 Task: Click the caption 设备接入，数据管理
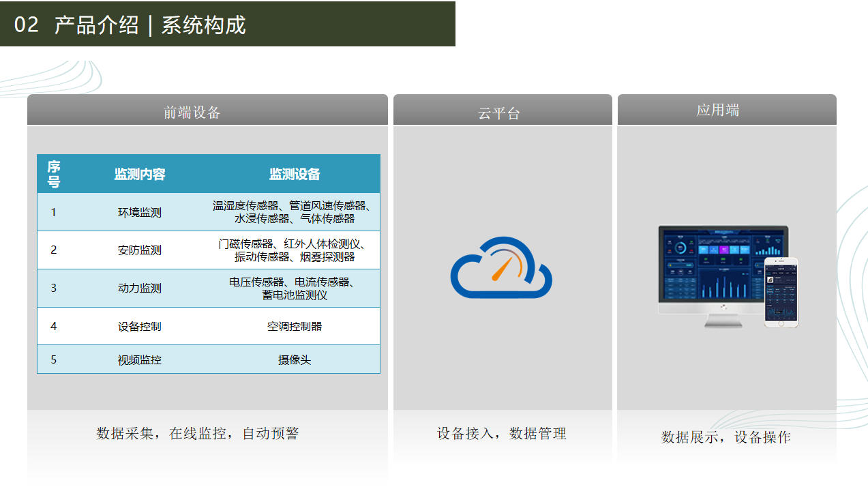click(x=502, y=434)
